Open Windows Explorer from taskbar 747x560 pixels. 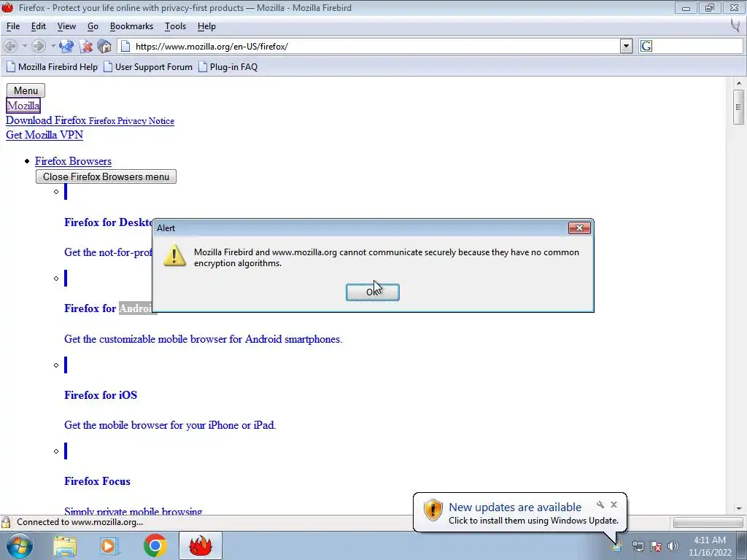click(x=65, y=546)
